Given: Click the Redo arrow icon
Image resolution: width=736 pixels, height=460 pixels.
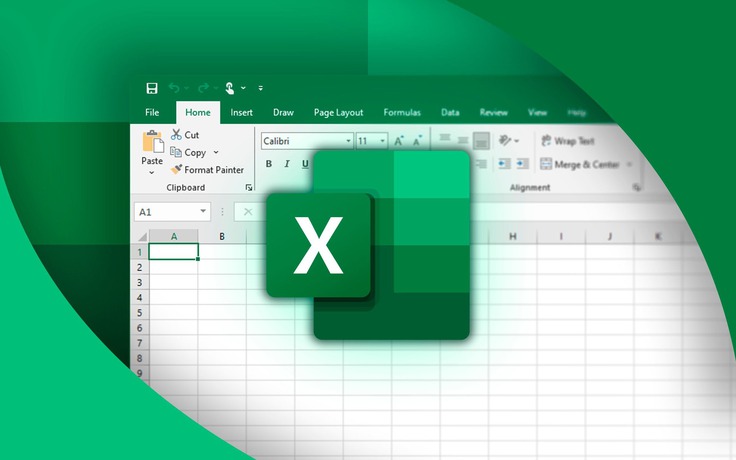Looking at the screenshot, I should tap(204, 88).
